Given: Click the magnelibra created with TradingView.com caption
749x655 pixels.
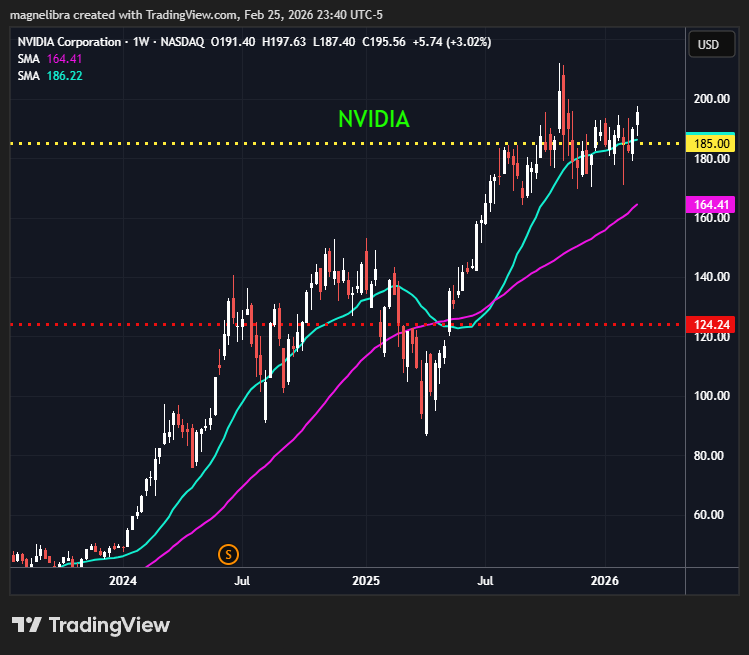Looking at the screenshot, I should 196,15.
